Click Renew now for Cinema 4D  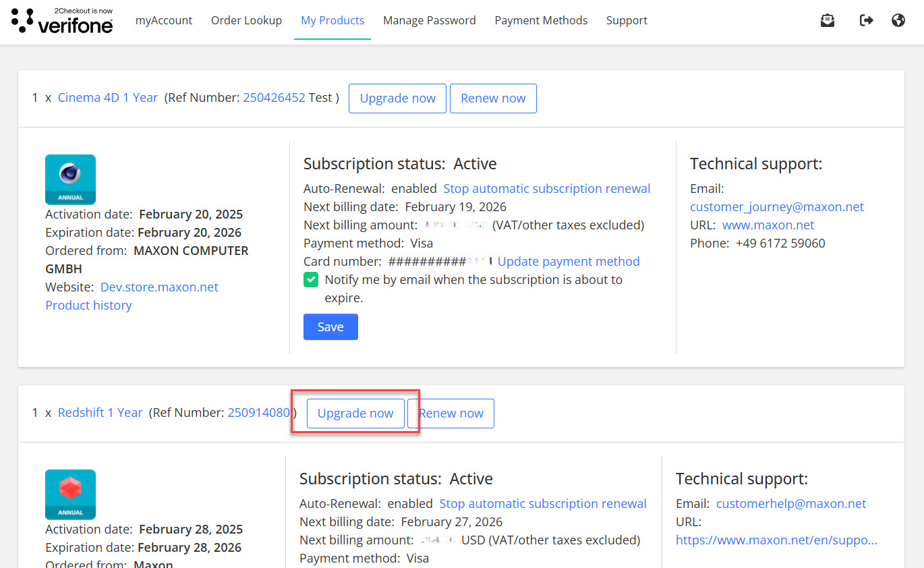coord(493,98)
